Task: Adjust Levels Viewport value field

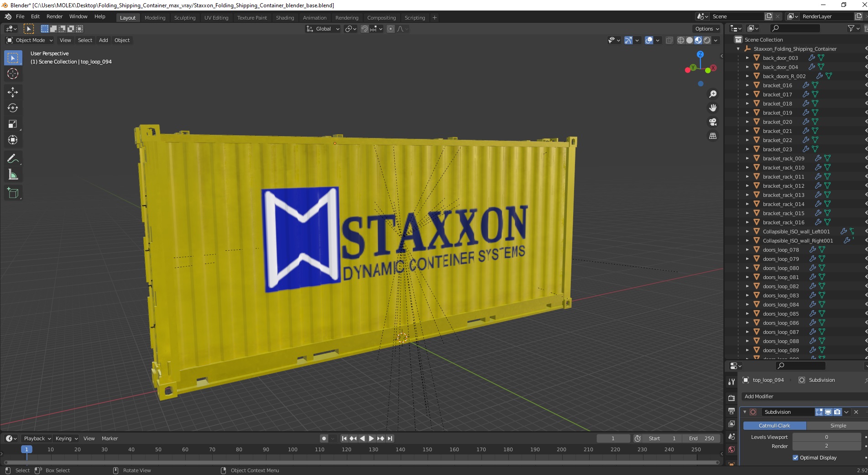Action: (826, 437)
